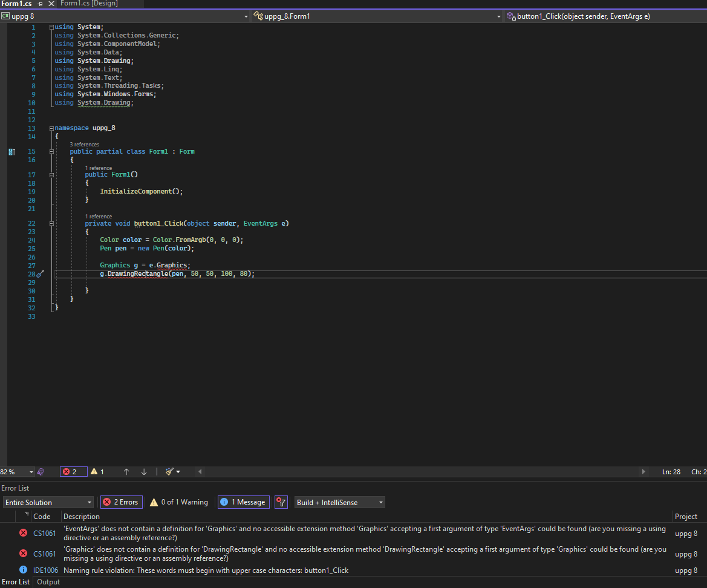Select the first CS1061 EventArgs error row
Image resolution: width=707 pixels, height=588 pixels.
pyautogui.click(x=363, y=533)
